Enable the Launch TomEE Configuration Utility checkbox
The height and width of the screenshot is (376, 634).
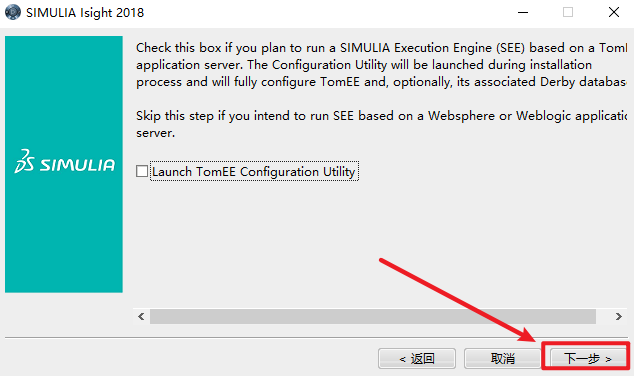142,171
